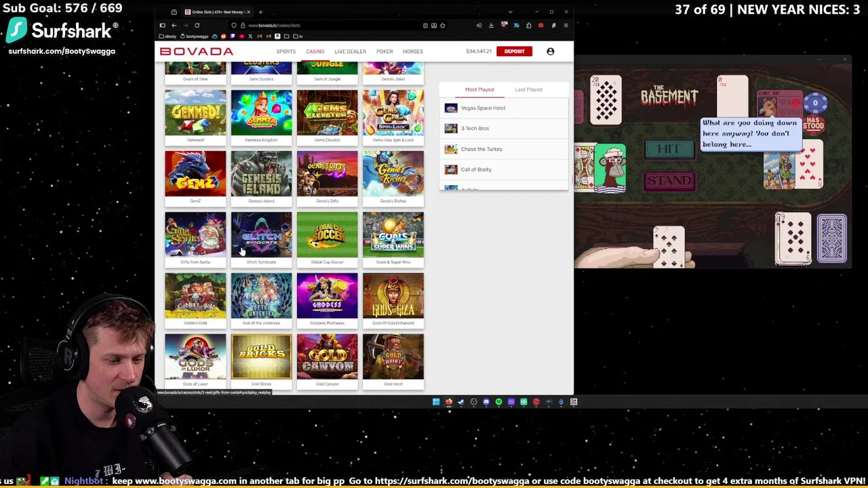The height and width of the screenshot is (488, 868).
Task: Open the xtooty bookmarks folder
Action: pos(167,36)
